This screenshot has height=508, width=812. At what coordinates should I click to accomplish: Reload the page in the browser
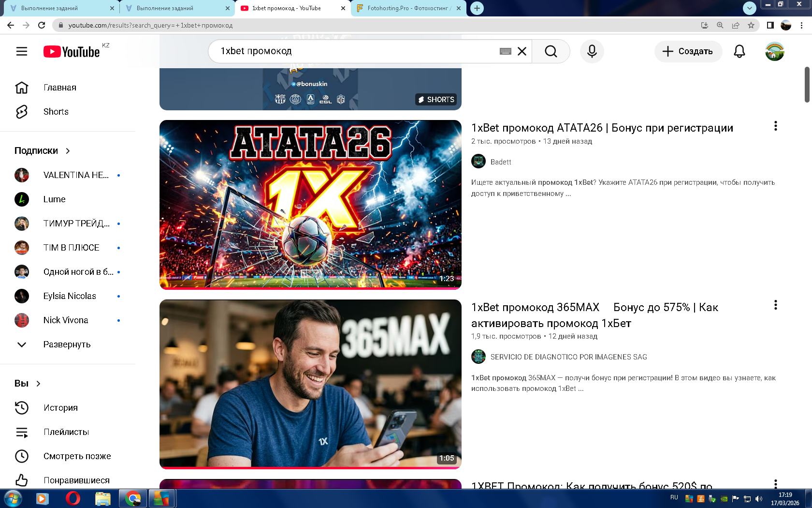42,25
